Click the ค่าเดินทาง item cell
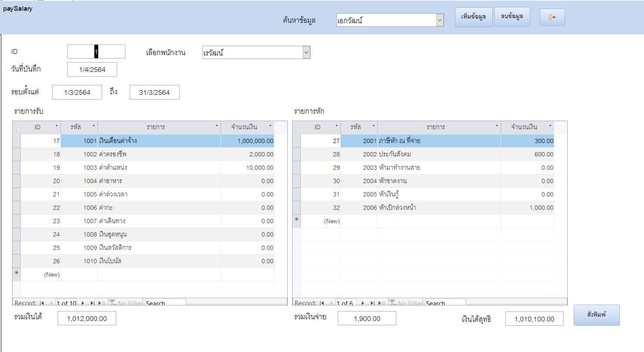The image size is (644, 352). [159, 221]
